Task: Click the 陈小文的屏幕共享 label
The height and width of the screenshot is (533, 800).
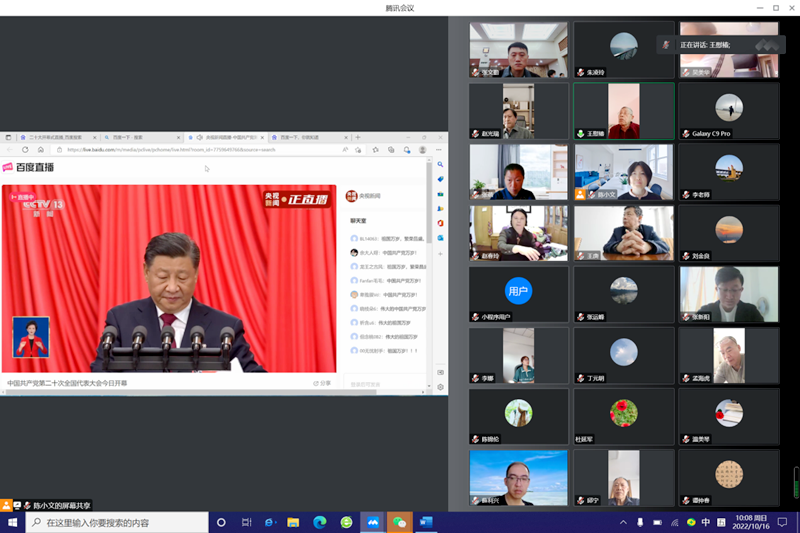Action: pyautogui.click(x=62, y=505)
